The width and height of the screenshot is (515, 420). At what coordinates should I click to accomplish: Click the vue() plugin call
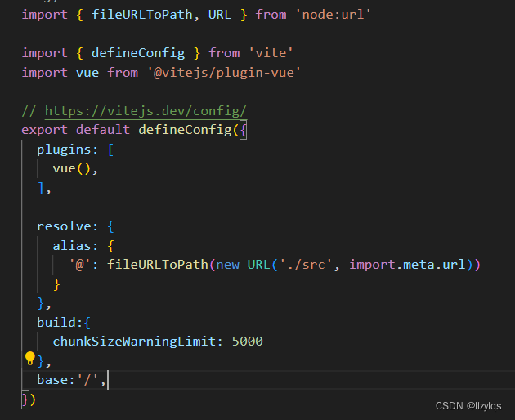point(72,168)
